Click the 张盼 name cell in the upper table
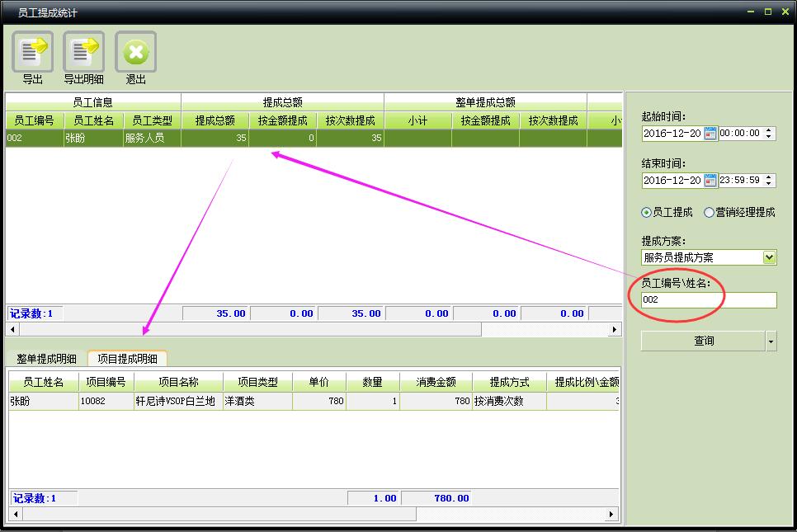Viewport: 797px width, 532px height. [x=94, y=138]
